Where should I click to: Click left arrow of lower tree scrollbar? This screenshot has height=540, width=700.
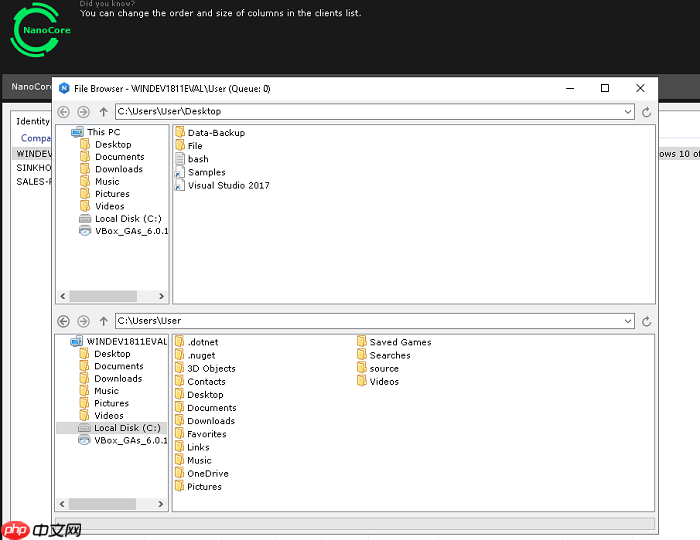point(62,504)
